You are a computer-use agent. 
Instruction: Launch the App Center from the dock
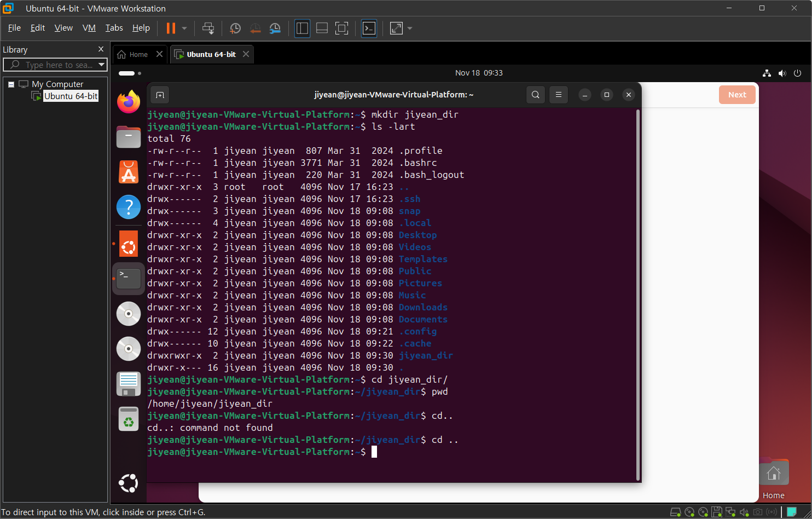click(x=129, y=172)
